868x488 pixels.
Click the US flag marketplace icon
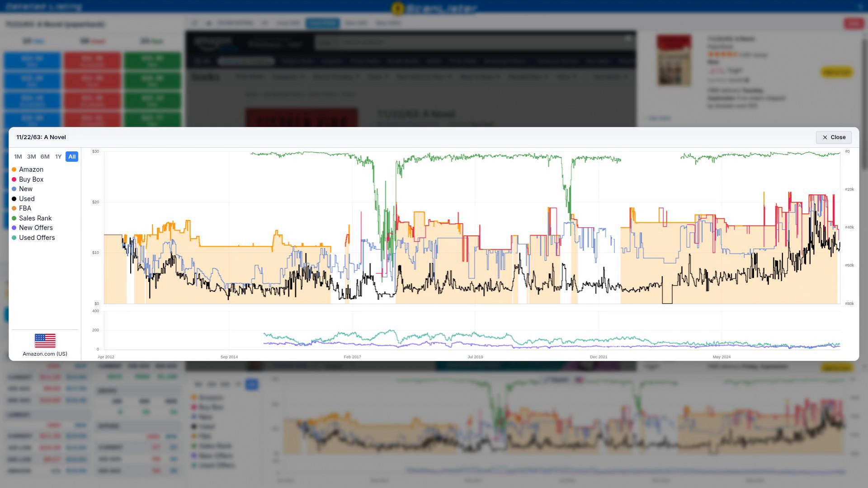pyautogui.click(x=45, y=341)
